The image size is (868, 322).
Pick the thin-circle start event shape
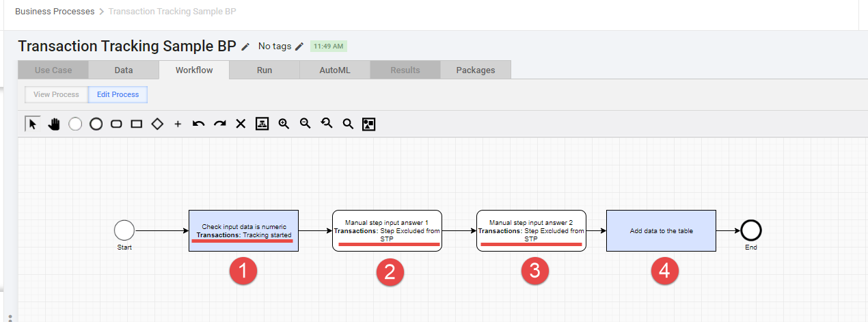(x=75, y=124)
